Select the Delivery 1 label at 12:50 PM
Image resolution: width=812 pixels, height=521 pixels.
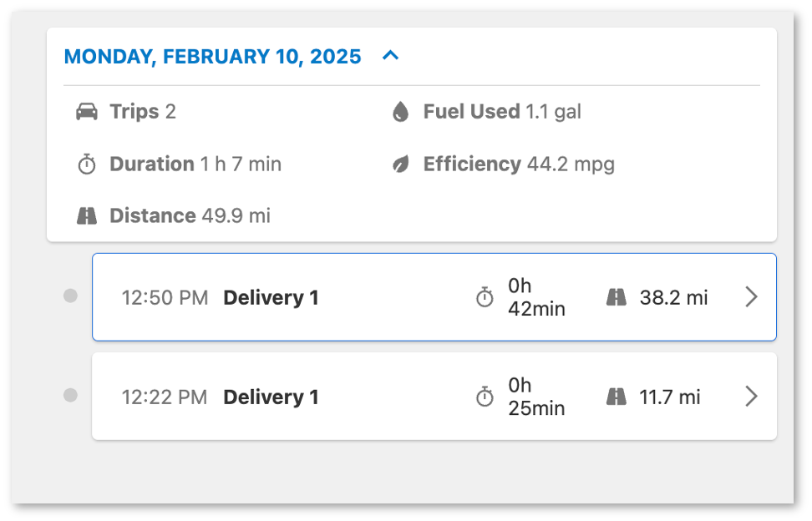[271, 297]
